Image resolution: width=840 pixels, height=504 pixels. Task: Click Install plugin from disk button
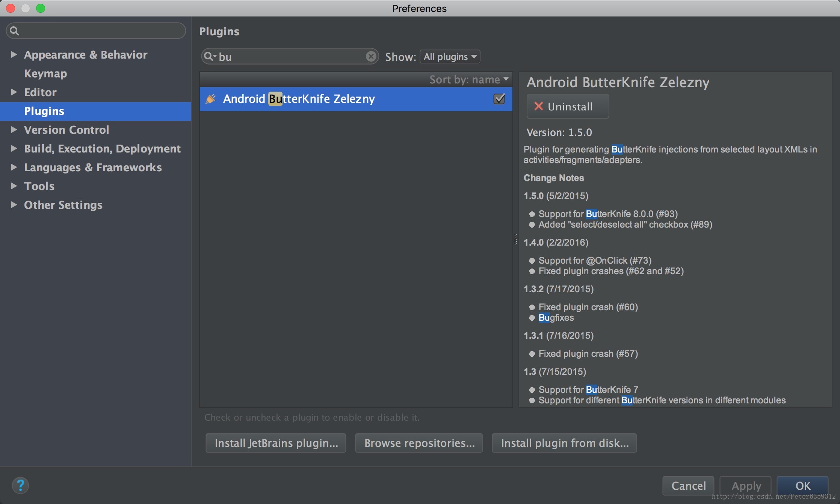pos(564,443)
